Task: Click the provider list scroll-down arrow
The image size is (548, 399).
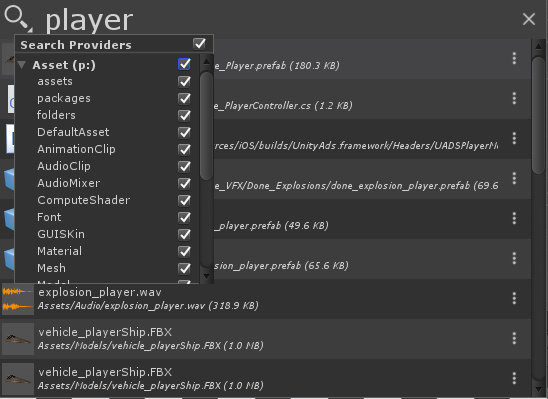Action: pos(206,276)
